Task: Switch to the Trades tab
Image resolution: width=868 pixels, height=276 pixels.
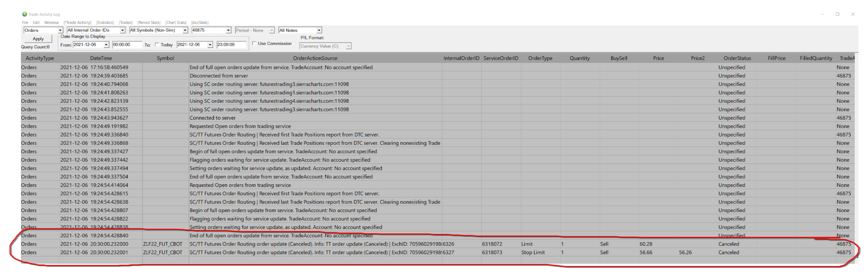Action: (126, 23)
